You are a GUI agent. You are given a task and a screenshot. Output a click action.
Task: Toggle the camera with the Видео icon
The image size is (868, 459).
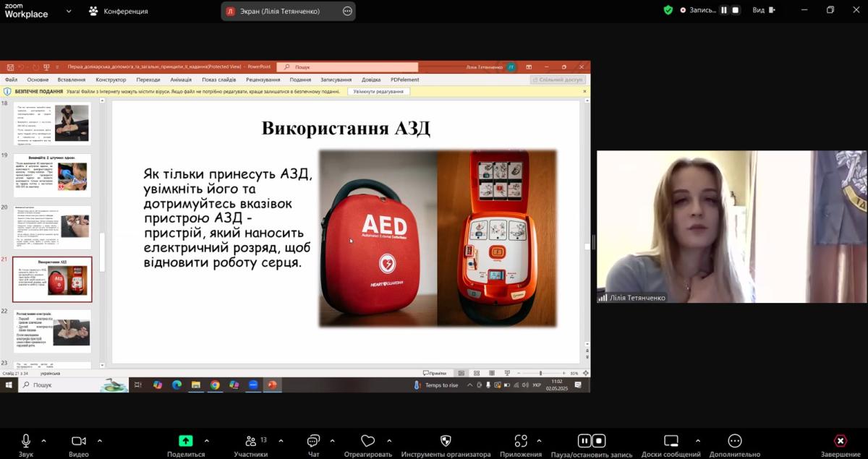pyautogui.click(x=78, y=441)
